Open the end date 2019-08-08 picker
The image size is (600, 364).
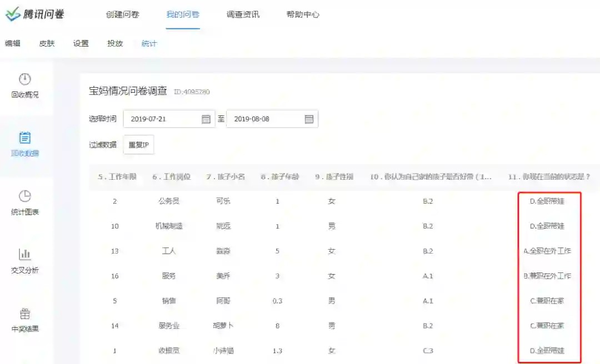pos(264,119)
